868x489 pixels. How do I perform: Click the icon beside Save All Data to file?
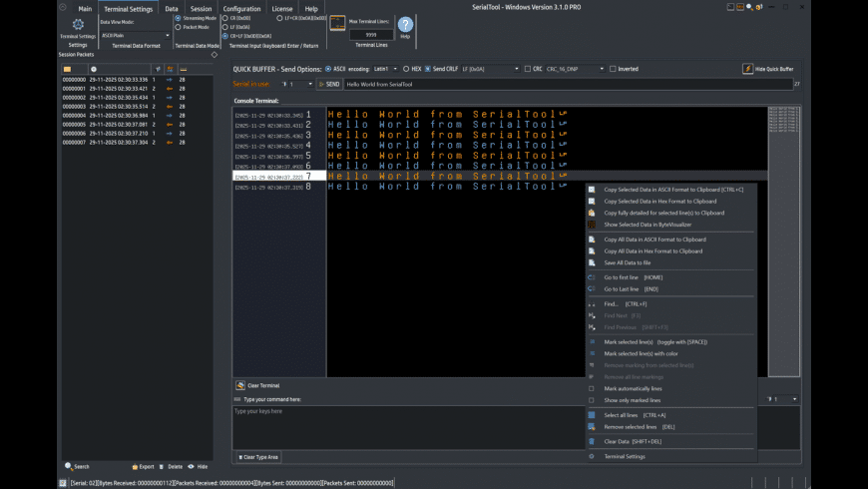point(592,262)
